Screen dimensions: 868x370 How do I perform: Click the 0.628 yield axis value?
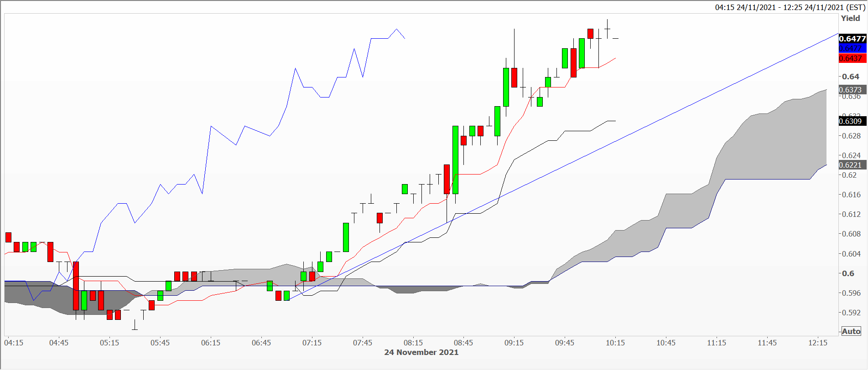click(x=852, y=136)
